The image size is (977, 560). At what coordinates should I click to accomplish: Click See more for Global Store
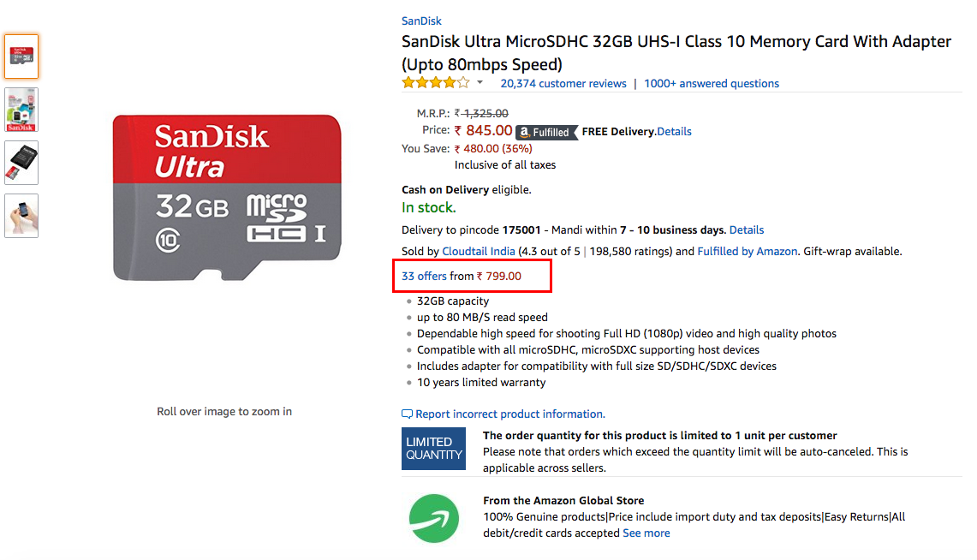tap(646, 533)
